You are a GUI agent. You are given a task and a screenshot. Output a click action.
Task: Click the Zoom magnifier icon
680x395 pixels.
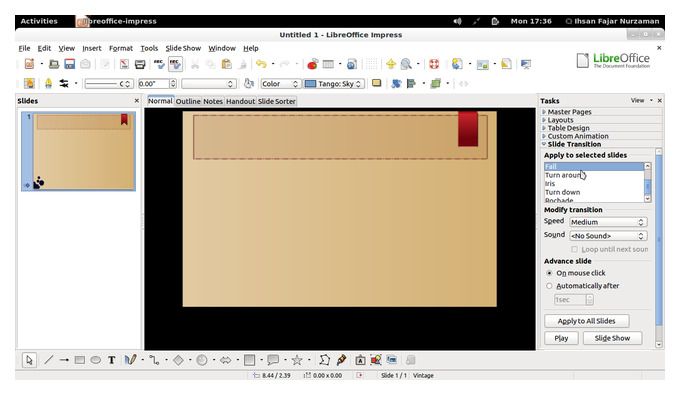coord(406,64)
